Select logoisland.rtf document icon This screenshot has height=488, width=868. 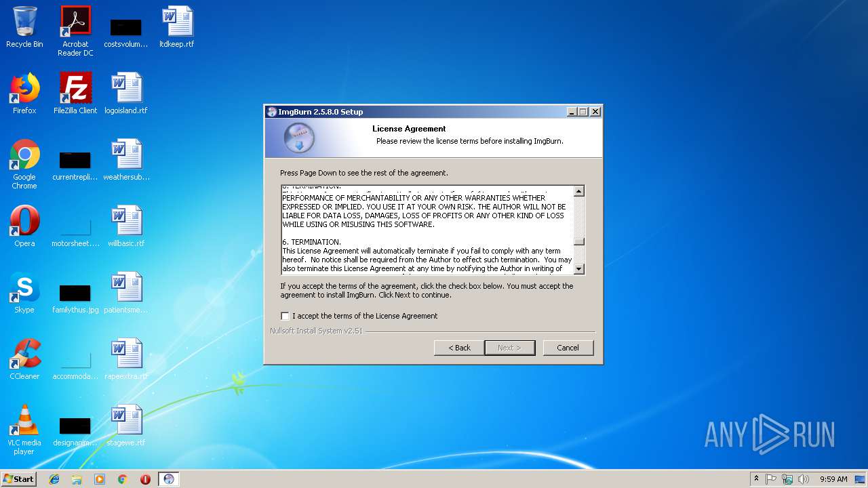(x=126, y=94)
